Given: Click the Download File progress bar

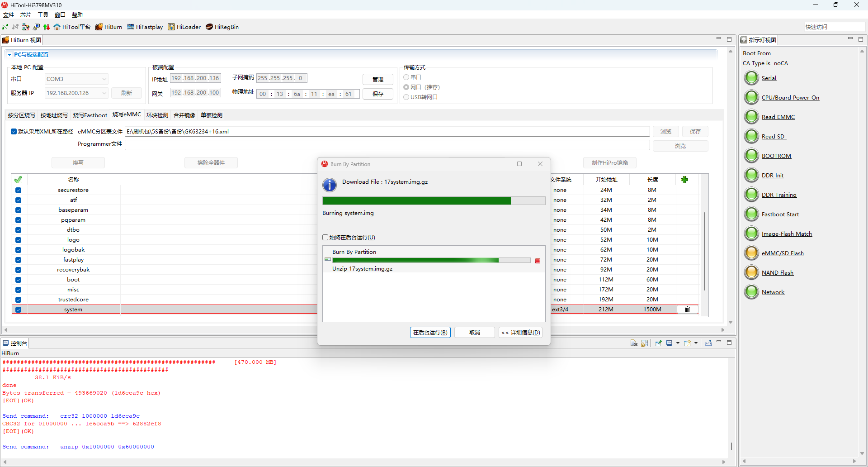Looking at the screenshot, I should (x=434, y=201).
